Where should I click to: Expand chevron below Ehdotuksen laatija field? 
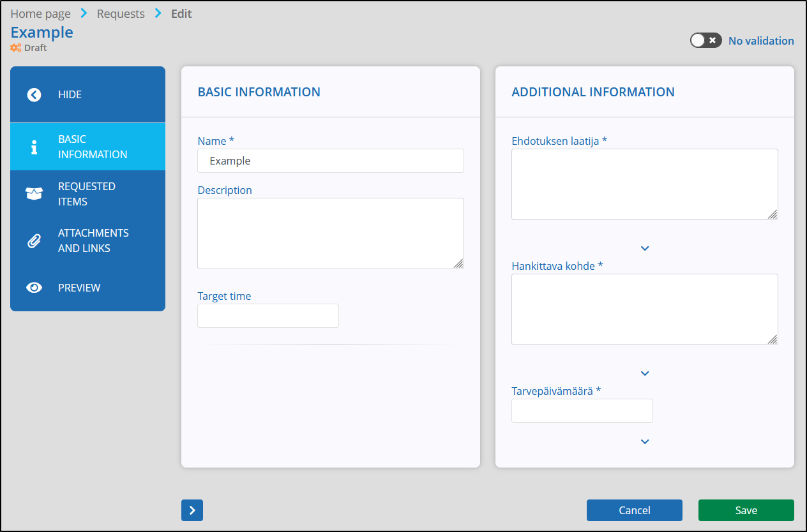pos(645,248)
